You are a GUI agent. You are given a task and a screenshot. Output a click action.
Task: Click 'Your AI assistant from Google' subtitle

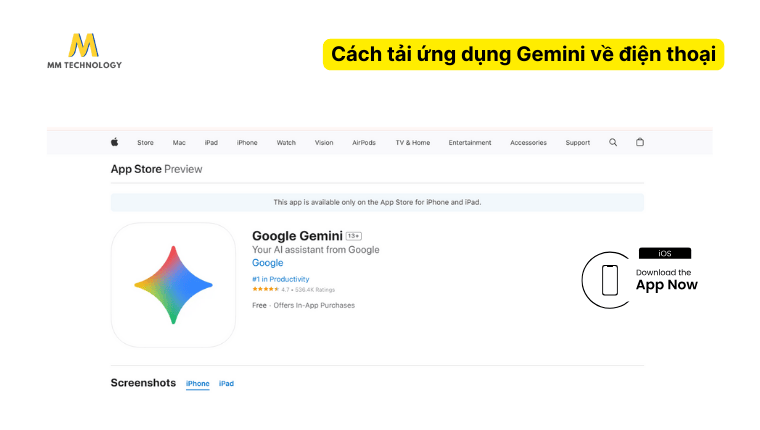316,250
